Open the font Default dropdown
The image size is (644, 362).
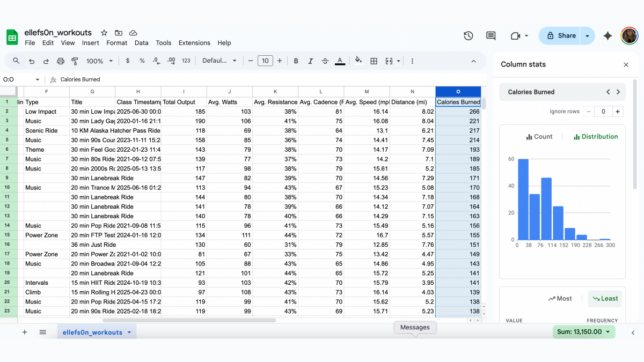[x=219, y=61]
